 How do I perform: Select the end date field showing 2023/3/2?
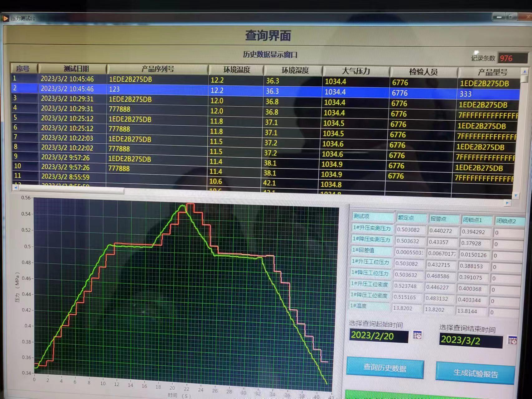(x=470, y=340)
